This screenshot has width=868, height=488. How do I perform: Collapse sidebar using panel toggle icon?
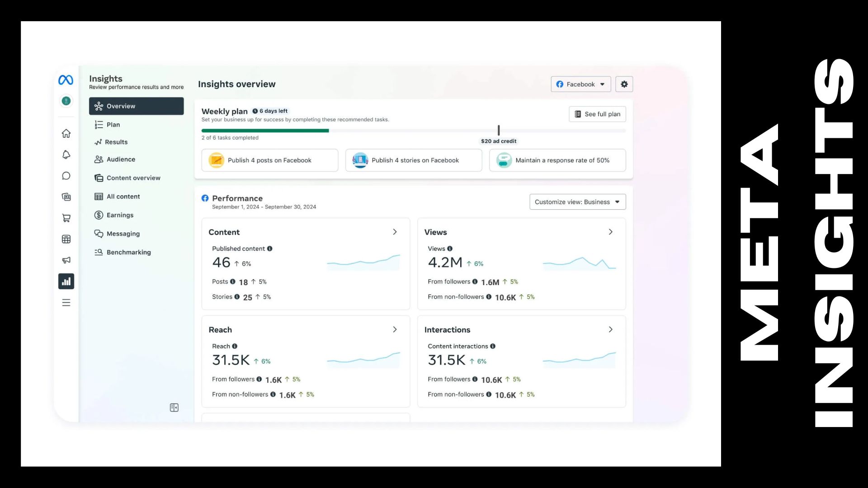174,408
